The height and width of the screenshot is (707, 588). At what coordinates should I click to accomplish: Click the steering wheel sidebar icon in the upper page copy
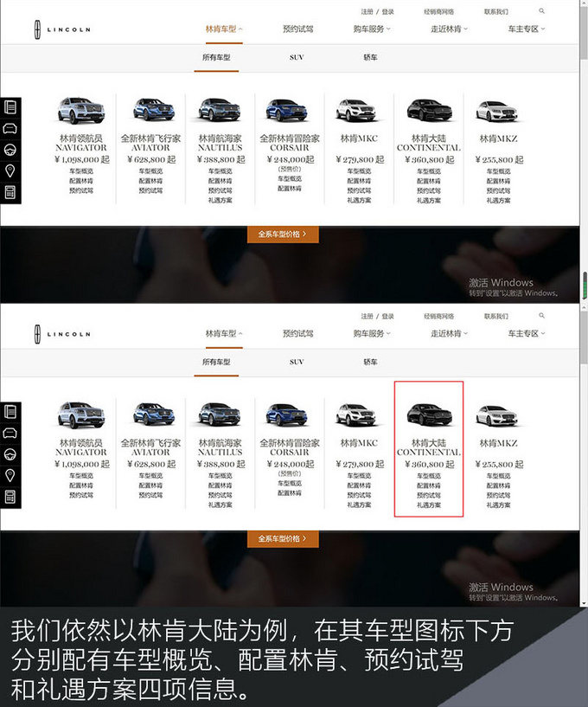pyautogui.click(x=10, y=150)
